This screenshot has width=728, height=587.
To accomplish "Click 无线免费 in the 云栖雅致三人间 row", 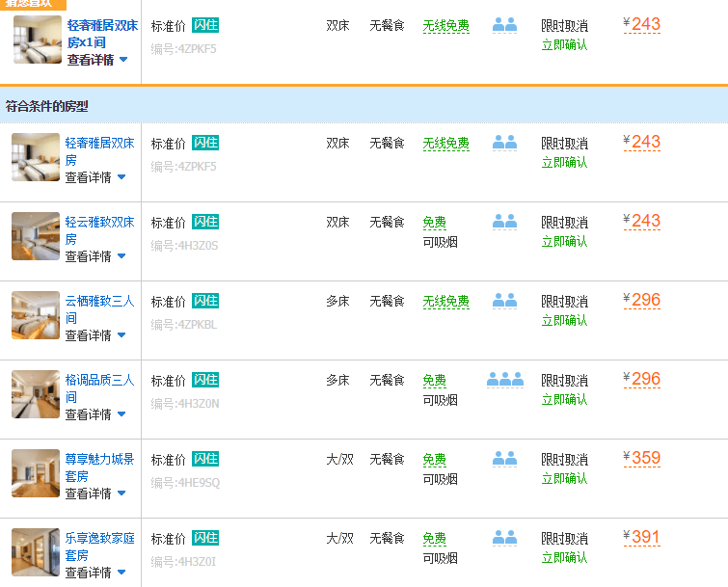I will coord(445,302).
